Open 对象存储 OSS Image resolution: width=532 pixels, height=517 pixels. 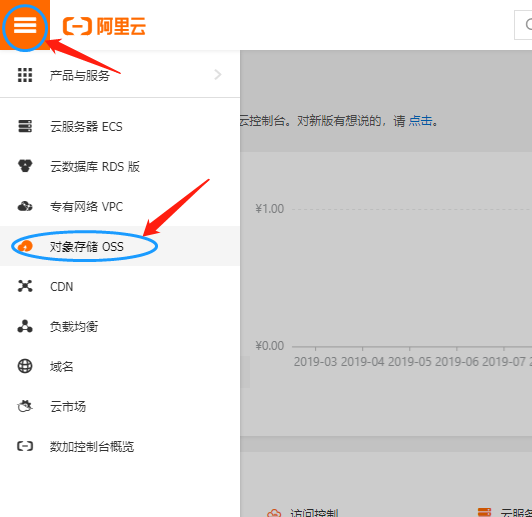(87, 247)
